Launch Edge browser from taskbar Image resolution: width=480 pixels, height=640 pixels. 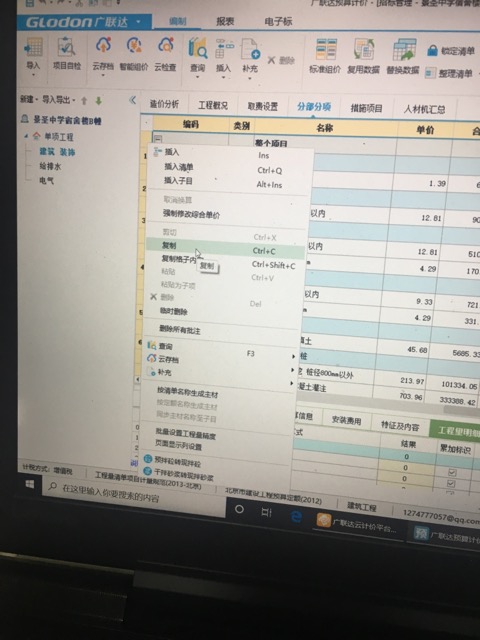point(296,516)
